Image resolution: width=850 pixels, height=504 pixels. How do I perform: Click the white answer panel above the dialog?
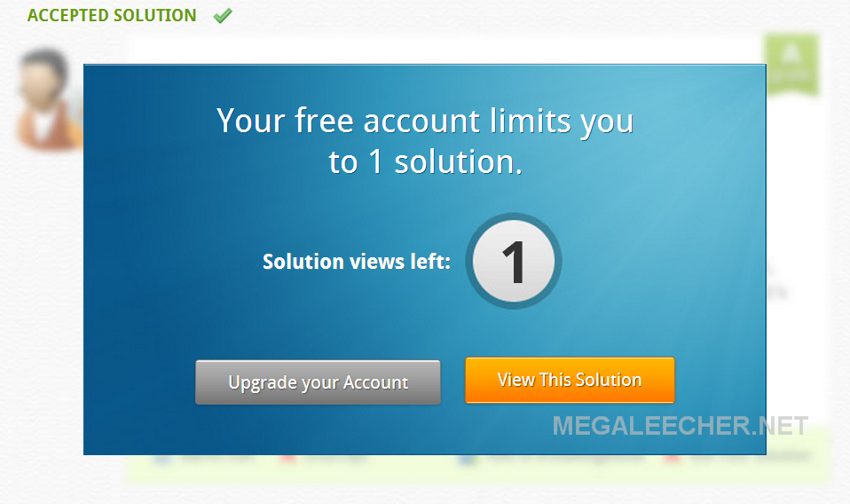pos(445,51)
